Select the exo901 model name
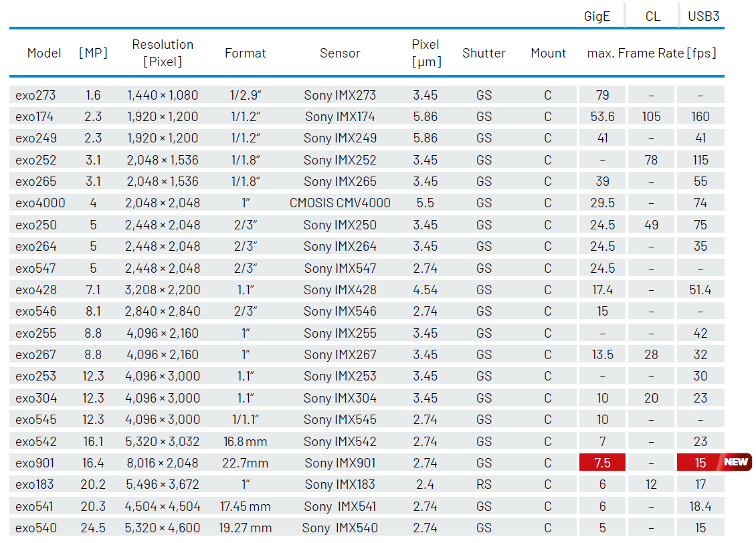Viewport: 756px width, 543px height. (35, 463)
